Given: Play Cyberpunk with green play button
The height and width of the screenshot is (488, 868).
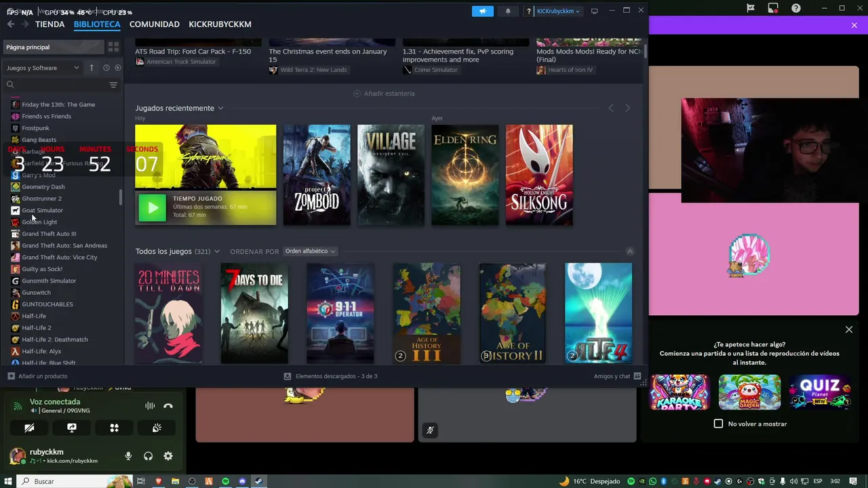Looking at the screenshot, I should (152, 207).
